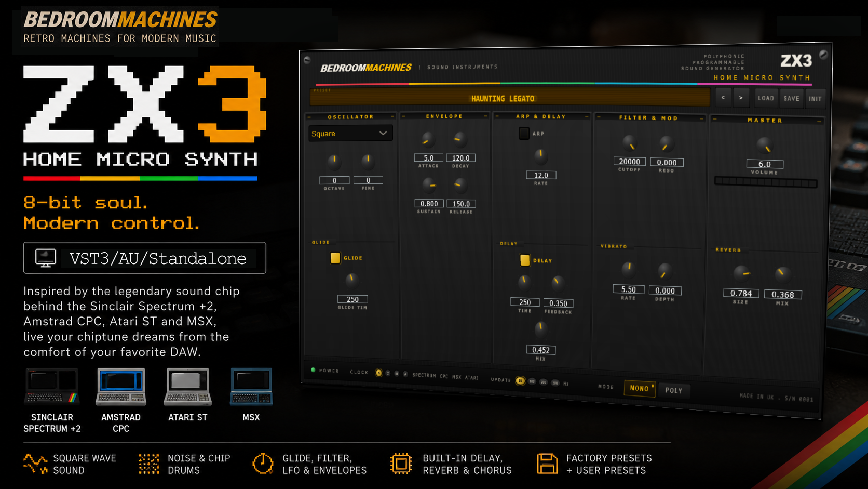Image resolution: width=868 pixels, height=489 pixels.
Task: Click the INIT button
Action: click(815, 99)
